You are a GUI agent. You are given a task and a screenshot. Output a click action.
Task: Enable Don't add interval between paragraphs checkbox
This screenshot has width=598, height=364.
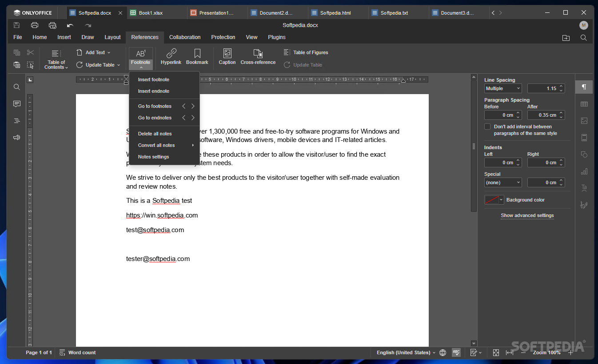click(487, 127)
